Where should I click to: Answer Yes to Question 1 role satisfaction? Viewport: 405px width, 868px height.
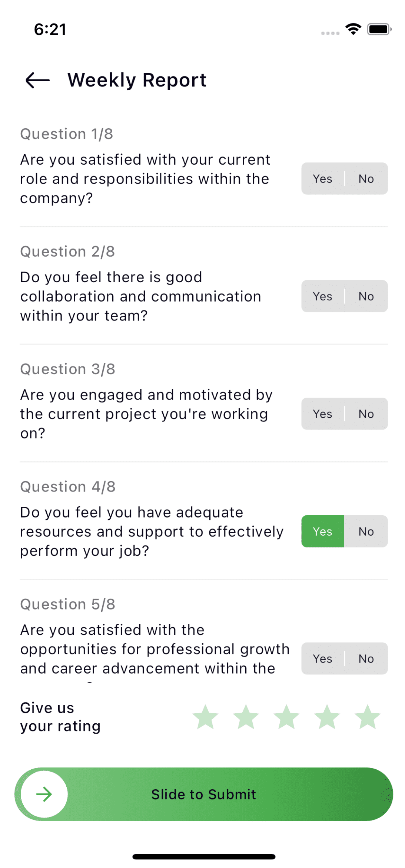point(322,179)
